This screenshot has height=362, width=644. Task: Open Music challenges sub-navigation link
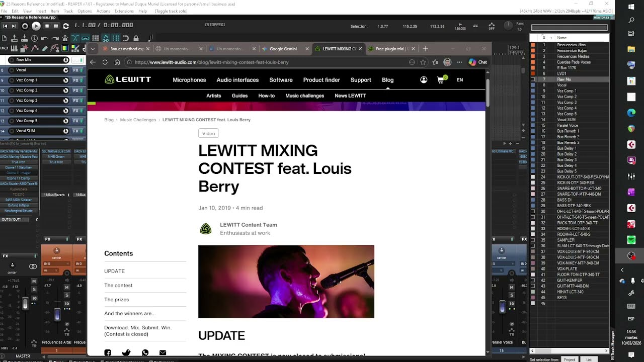pos(304,96)
